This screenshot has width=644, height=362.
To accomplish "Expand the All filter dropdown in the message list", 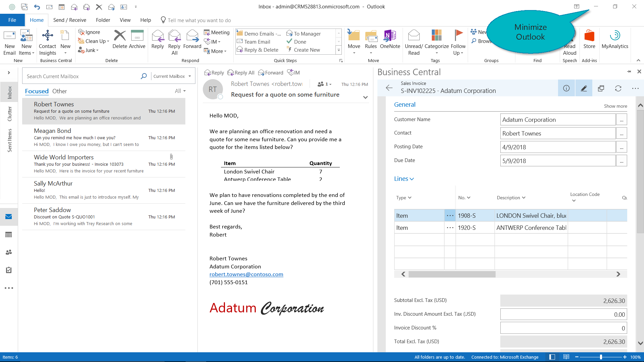I will point(180,91).
